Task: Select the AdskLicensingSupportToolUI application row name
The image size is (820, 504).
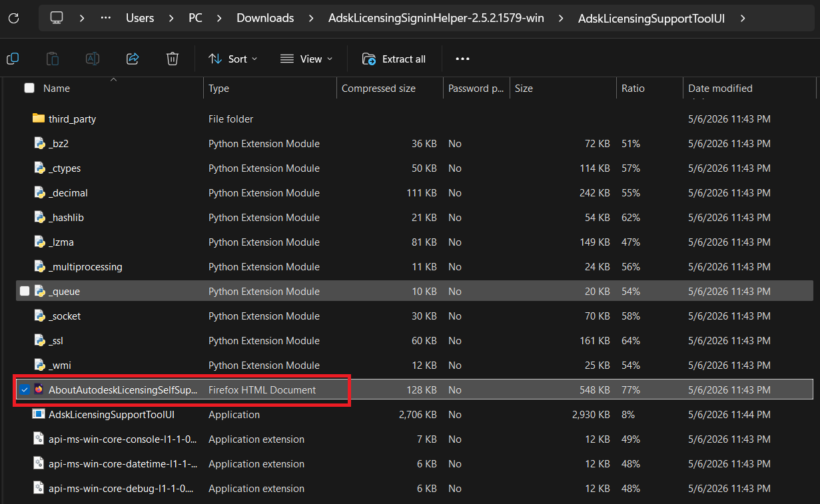Action: [x=112, y=414]
